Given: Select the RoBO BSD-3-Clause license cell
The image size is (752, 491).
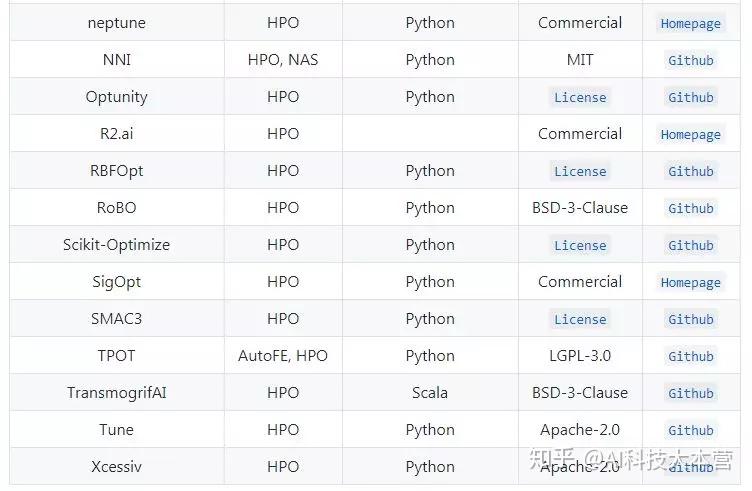Looking at the screenshot, I should [580, 208].
